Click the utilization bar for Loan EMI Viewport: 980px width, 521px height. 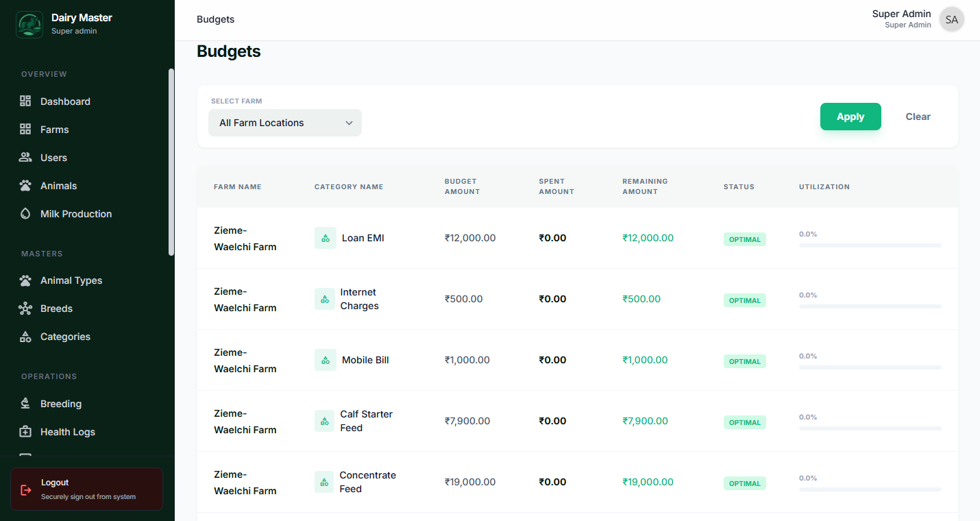(869, 245)
